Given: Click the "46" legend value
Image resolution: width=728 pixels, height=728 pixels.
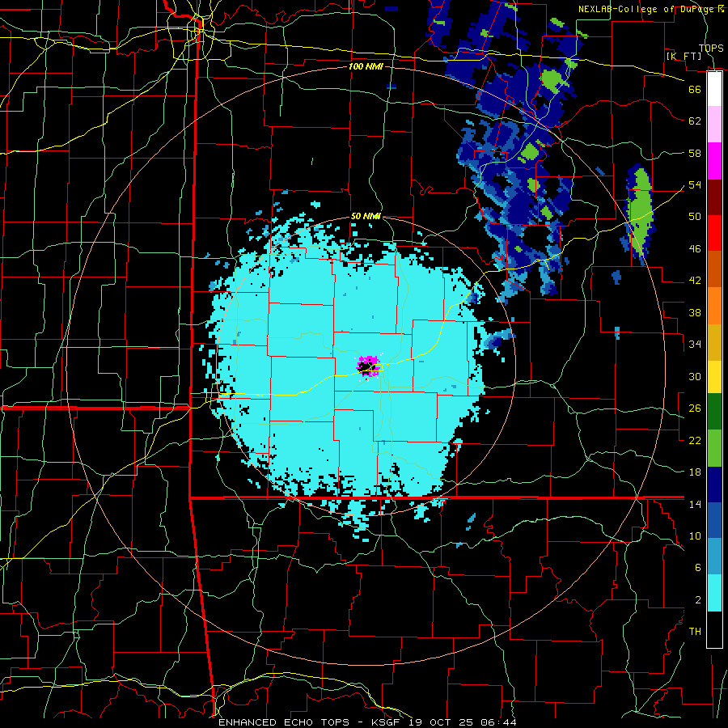Looking at the screenshot, I should coord(695,249).
